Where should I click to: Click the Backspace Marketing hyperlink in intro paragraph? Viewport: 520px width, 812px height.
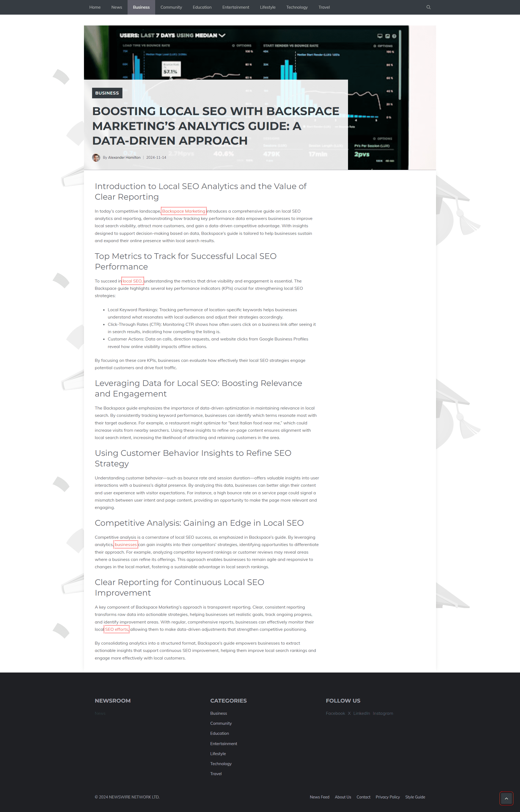click(x=183, y=211)
